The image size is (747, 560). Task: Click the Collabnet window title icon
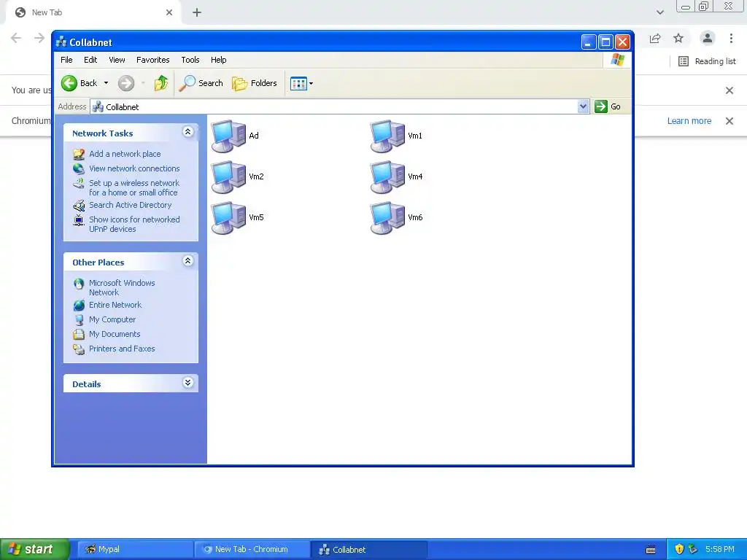pos(61,42)
